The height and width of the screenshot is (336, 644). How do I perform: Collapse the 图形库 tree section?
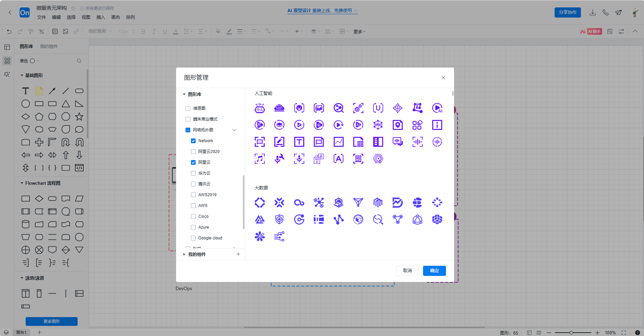coord(184,94)
